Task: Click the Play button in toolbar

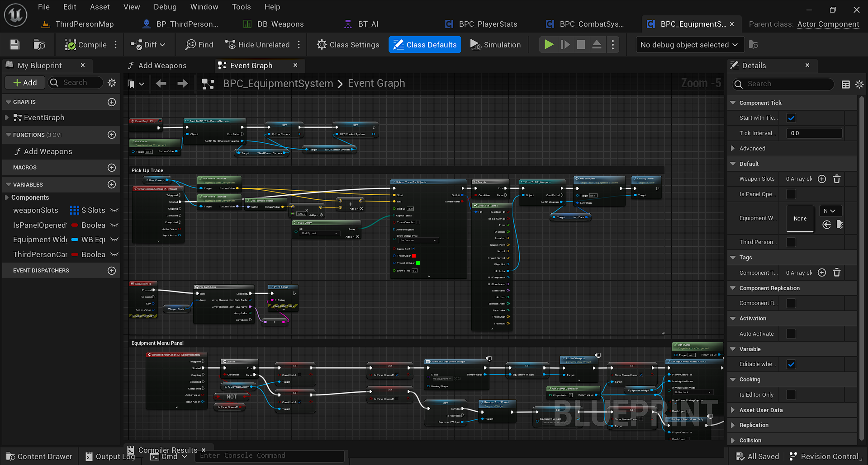Action: click(x=549, y=45)
